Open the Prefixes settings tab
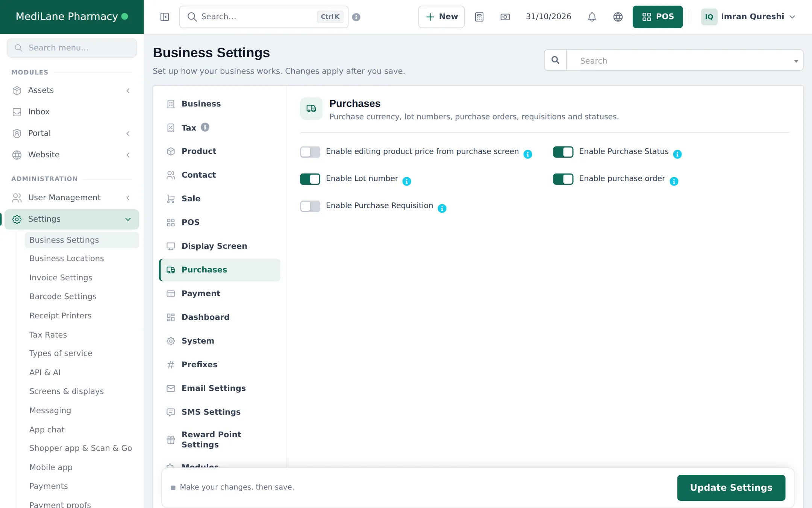The width and height of the screenshot is (812, 508). point(220,365)
